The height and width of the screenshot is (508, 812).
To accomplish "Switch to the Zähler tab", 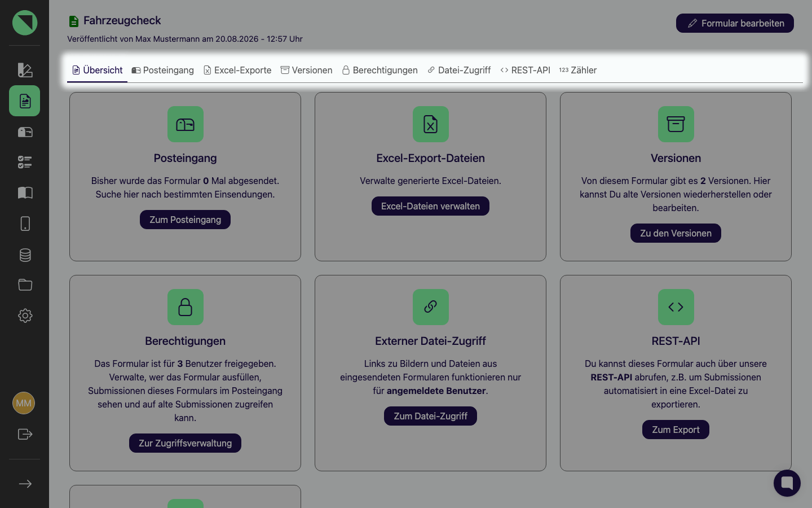I will click(x=578, y=70).
